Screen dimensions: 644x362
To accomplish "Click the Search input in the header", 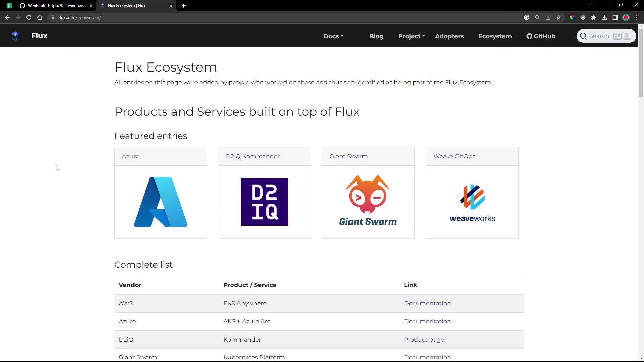I will pos(606,36).
